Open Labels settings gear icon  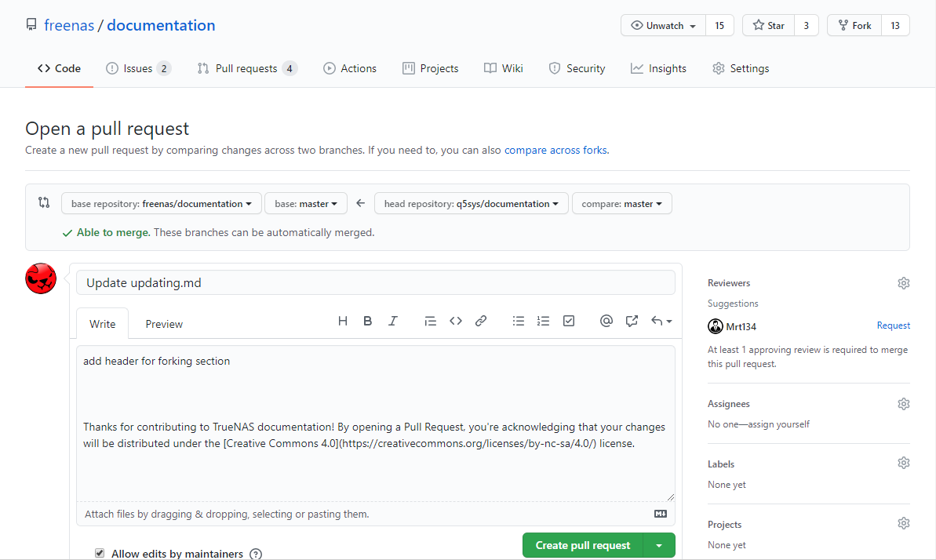903,464
